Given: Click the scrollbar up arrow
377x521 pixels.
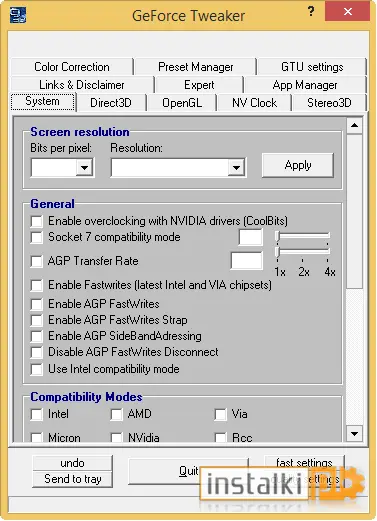Looking at the screenshot, I should tap(354, 125).
